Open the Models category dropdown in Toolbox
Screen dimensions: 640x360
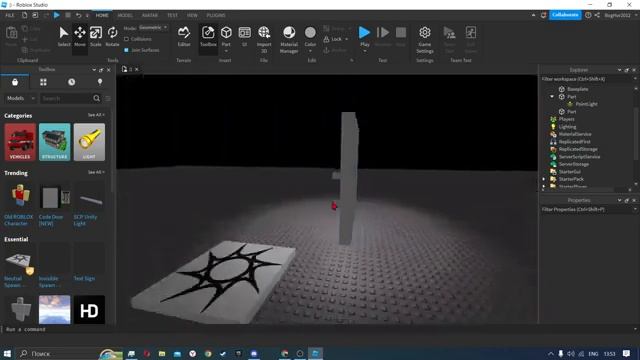click(20, 98)
